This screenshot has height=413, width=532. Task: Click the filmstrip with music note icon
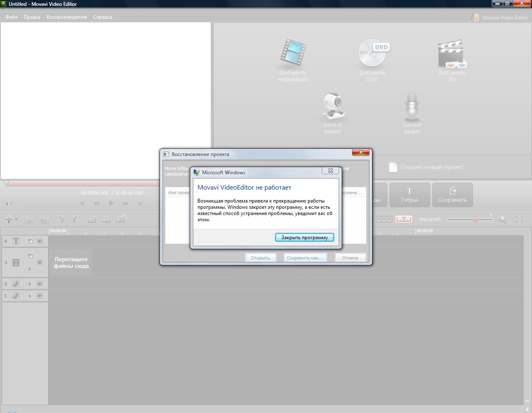tap(92, 219)
